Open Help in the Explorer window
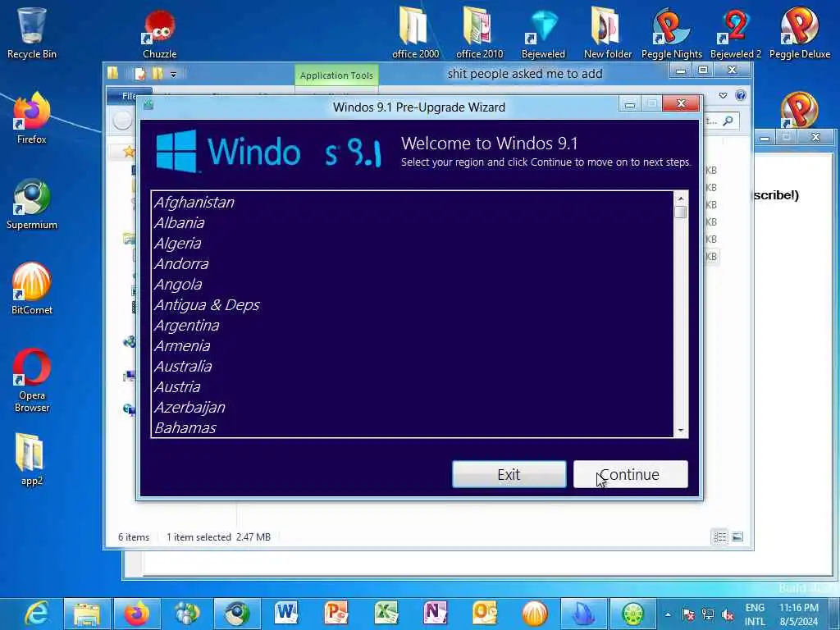Screen dimensions: 840x630 point(741,95)
